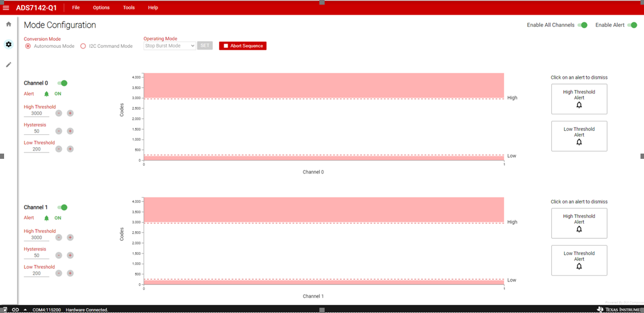Open the Options menu

pyautogui.click(x=102, y=8)
